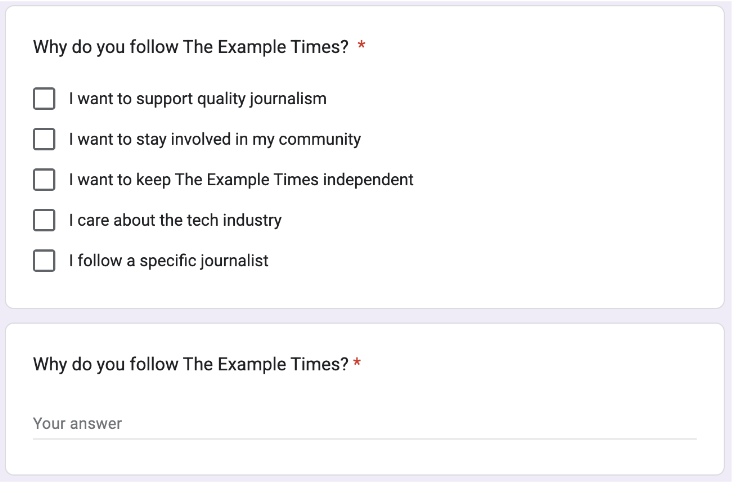
Task: Click blank space inside the checkbox question card
Action: (x=563, y=188)
